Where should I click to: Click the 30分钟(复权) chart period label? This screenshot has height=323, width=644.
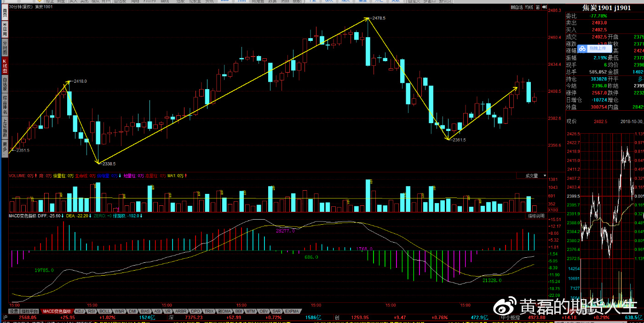[x=20, y=7]
